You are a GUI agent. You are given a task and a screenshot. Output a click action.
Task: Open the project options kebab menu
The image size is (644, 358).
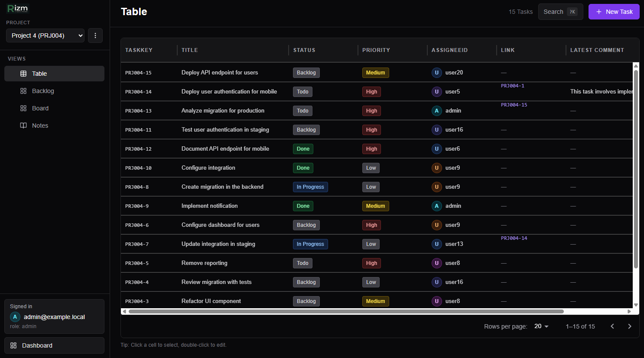click(x=95, y=35)
